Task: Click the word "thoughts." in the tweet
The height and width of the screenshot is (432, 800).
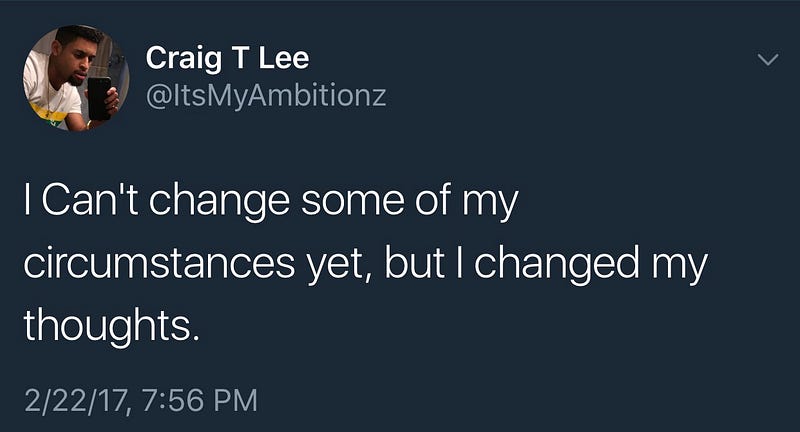Action: (x=111, y=326)
